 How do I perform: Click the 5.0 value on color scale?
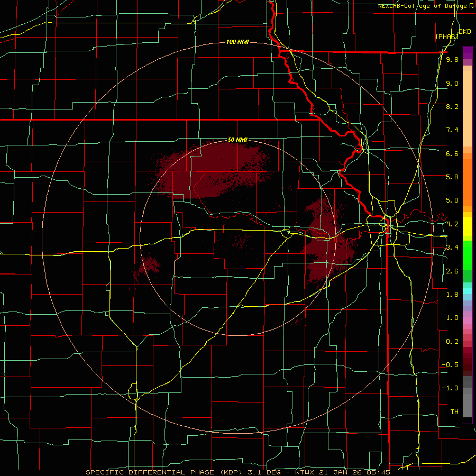452,200
